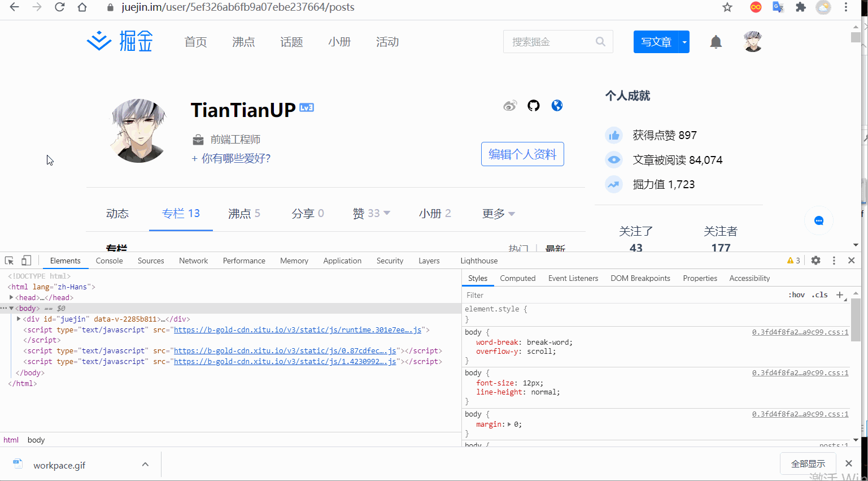
Task: Click the 写文章 button
Action: (x=656, y=42)
